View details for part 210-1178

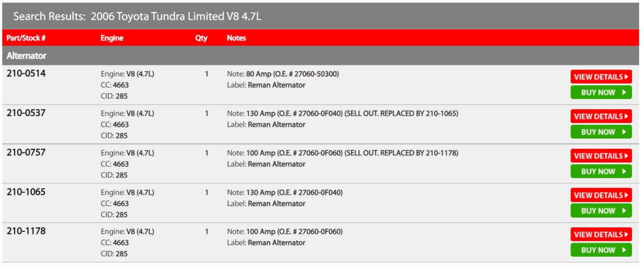click(601, 234)
